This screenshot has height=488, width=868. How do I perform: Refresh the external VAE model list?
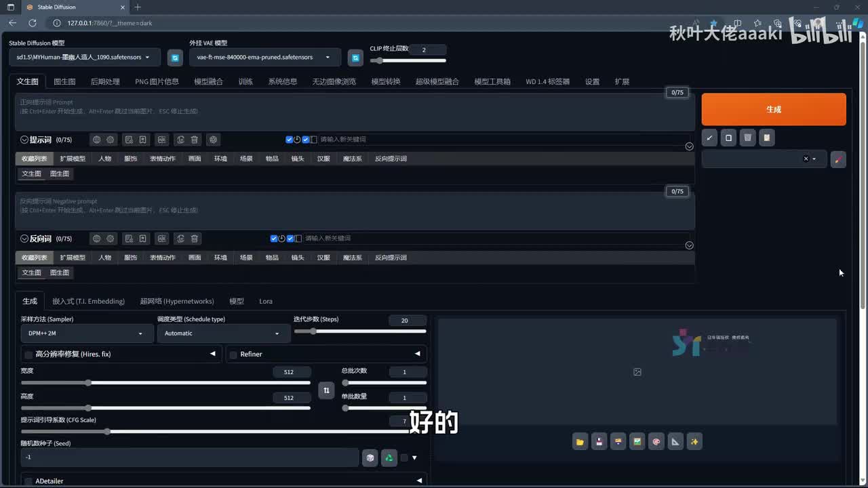pyautogui.click(x=355, y=58)
